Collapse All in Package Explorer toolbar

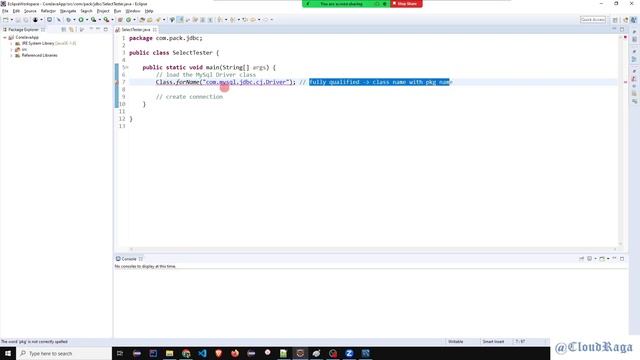(x=64, y=29)
